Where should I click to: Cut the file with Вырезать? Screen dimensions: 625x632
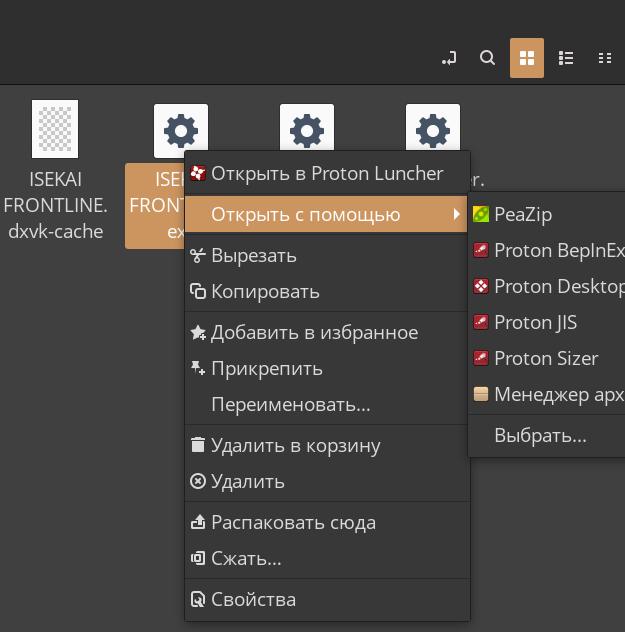coord(253,255)
